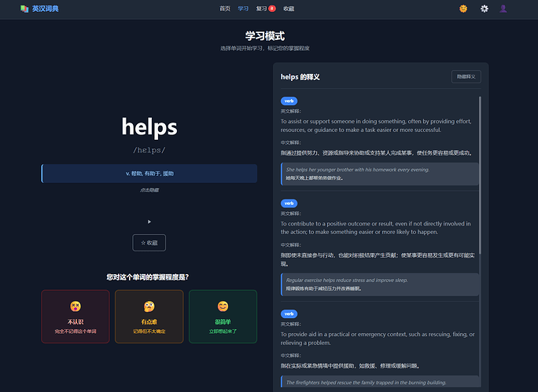
Task: Click the 英汉词典 logo icon
Action: pos(24,9)
